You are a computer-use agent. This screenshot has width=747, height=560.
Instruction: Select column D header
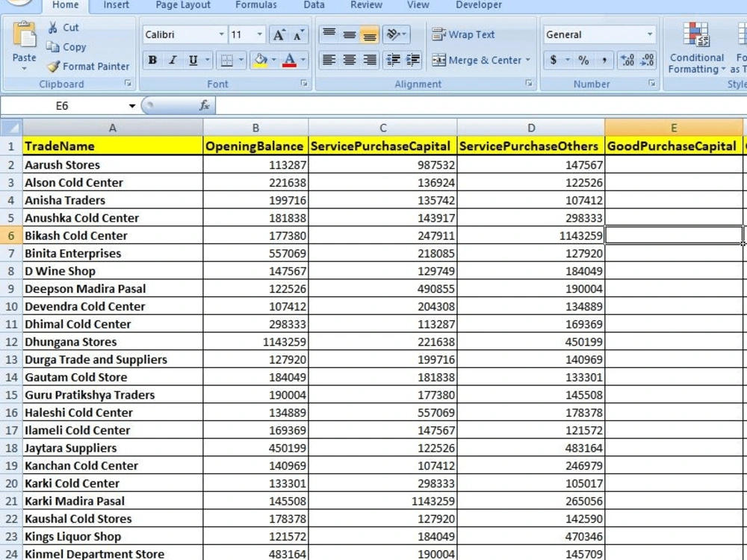point(530,128)
